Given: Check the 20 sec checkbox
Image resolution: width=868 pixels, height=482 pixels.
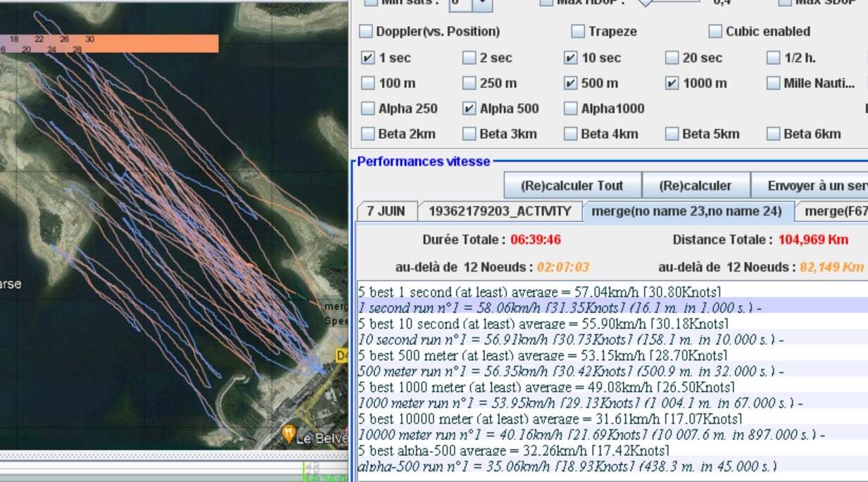Looking at the screenshot, I should pyautogui.click(x=672, y=58).
